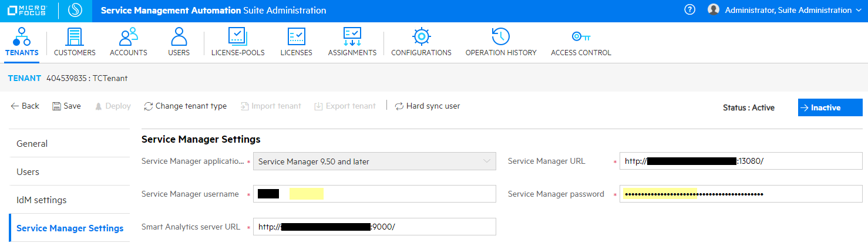
Task: Select the IdM settings side tab
Action: 70,200
